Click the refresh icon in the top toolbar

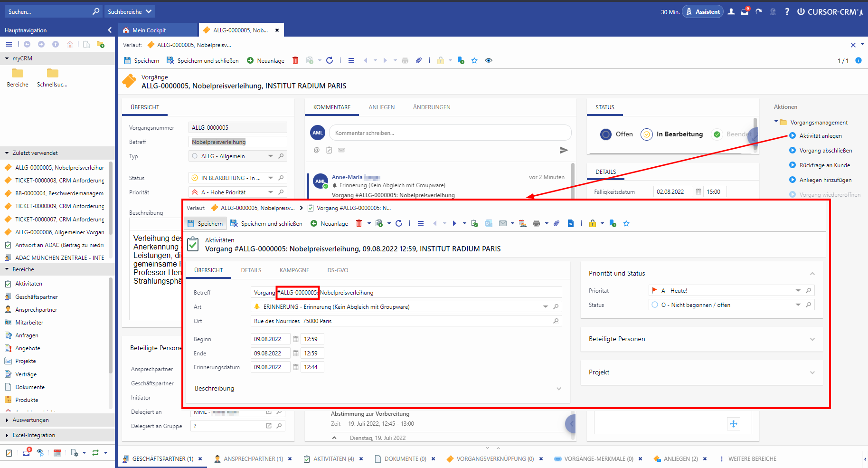click(330, 60)
